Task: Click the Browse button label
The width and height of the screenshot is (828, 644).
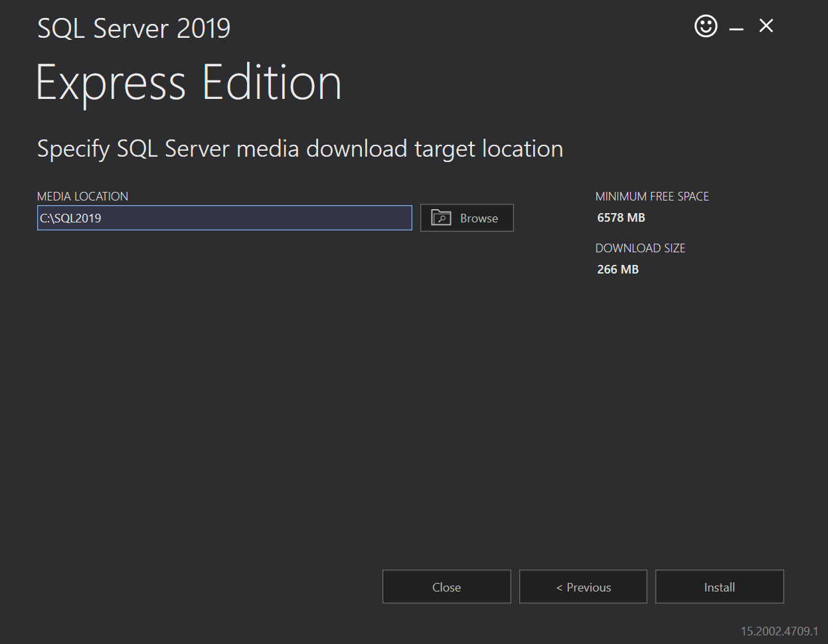Action: pyautogui.click(x=479, y=218)
